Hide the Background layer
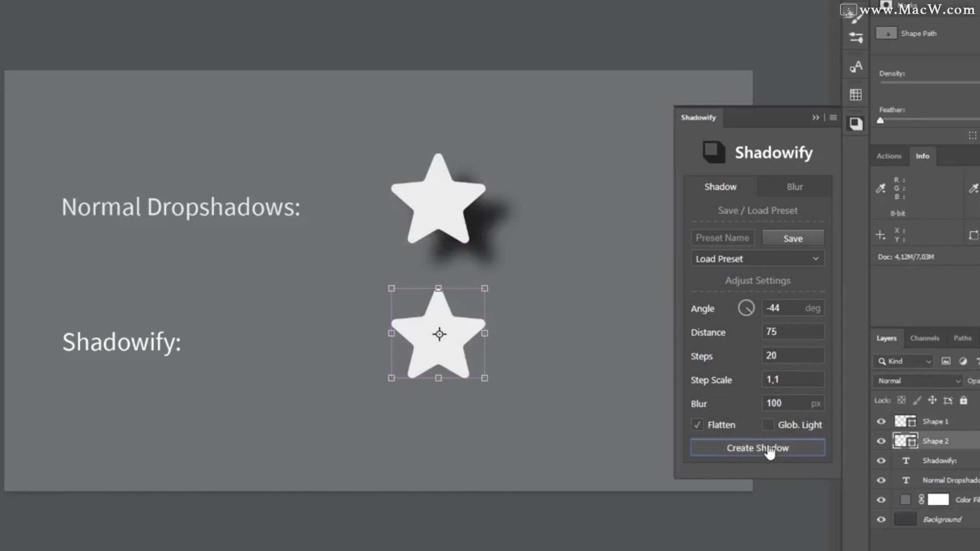The height and width of the screenshot is (551, 980). (881, 519)
